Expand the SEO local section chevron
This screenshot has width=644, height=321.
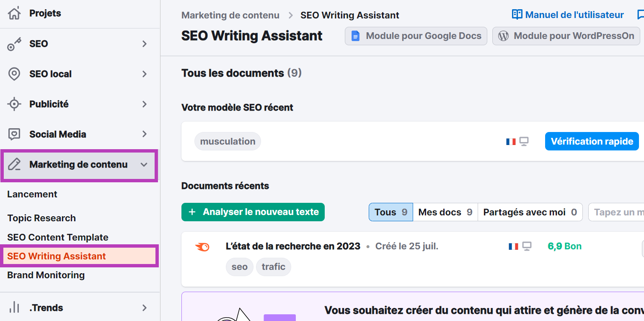tap(145, 74)
